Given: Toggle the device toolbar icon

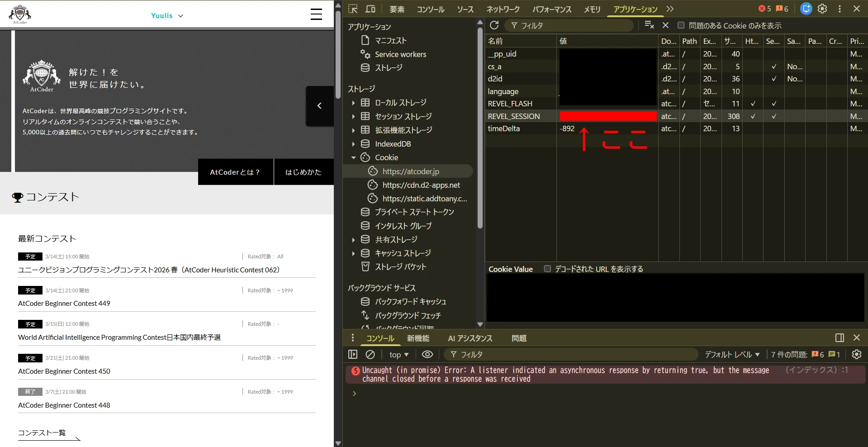Looking at the screenshot, I should coord(370,9).
